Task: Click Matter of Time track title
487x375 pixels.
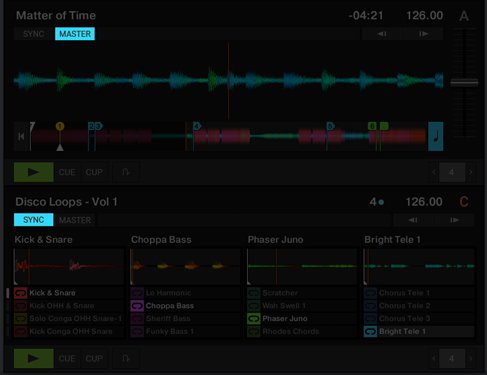Action: [x=56, y=15]
